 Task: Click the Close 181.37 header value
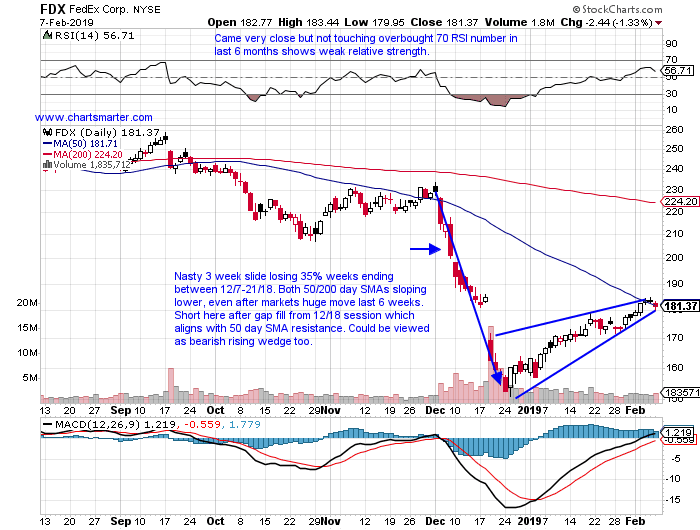click(x=444, y=22)
